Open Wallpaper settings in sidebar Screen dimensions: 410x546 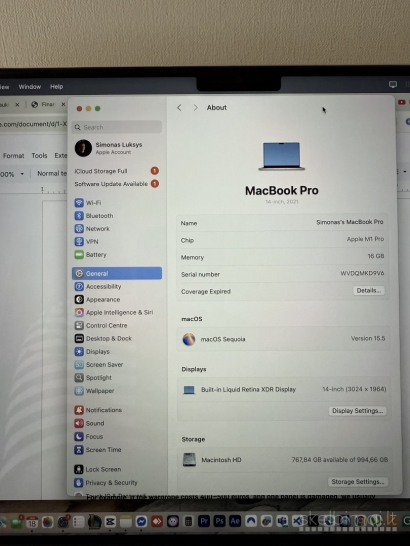click(94, 391)
